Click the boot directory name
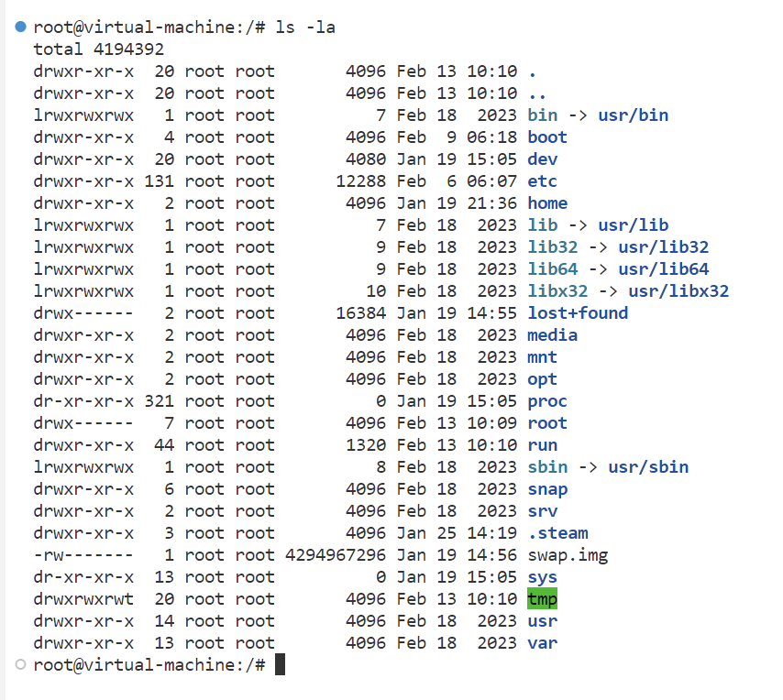The image size is (783, 700). click(547, 137)
